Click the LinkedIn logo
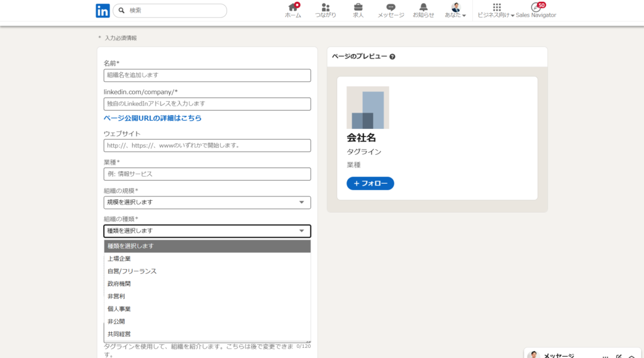This screenshot has width=644, height=358. (103, 11)
